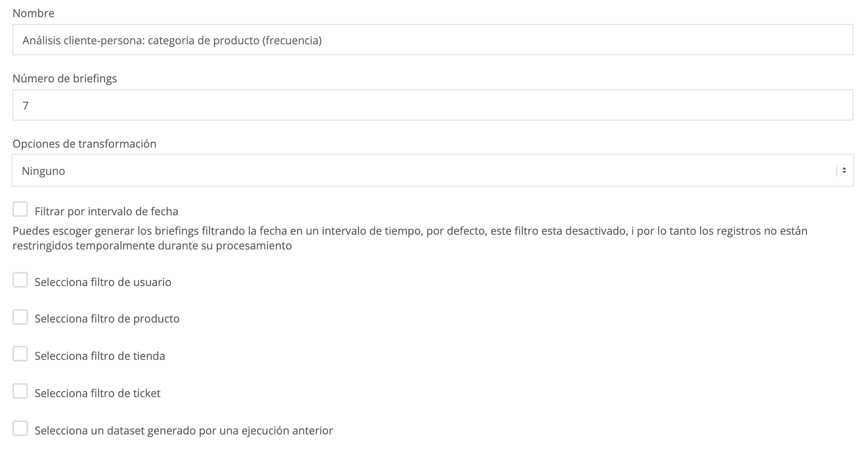
Task: Toggle the Selecciona filtro de tienda checkbox
Action: point(20,354)
